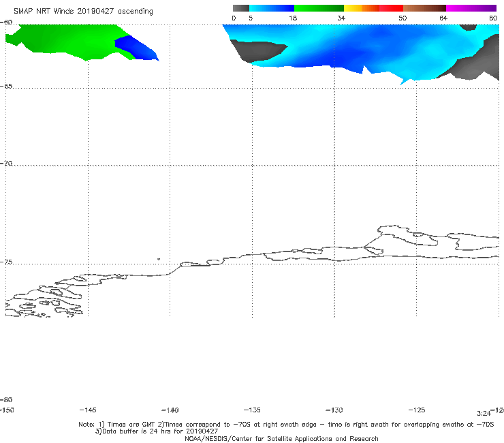
Task: Click the color bar label '18'
Action: click(x=293, y=18)
